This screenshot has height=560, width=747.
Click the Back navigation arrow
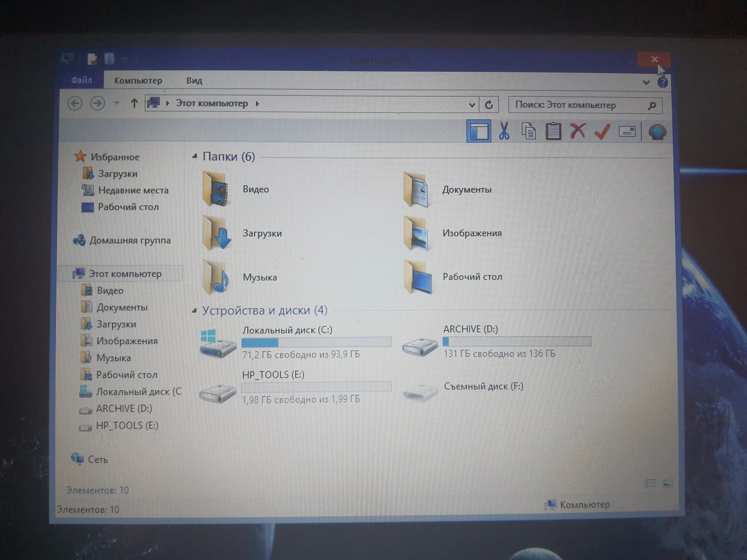click(x=75, y=103)
